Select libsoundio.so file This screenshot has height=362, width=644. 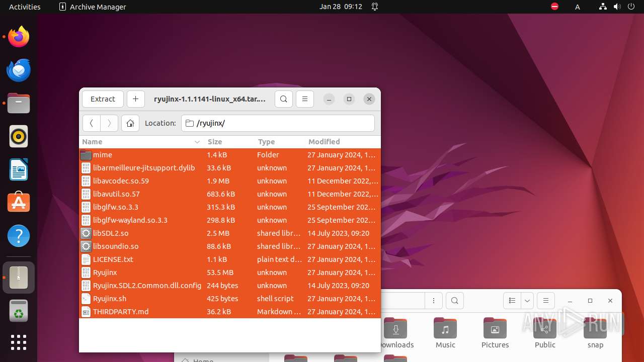tap(230, 246)
